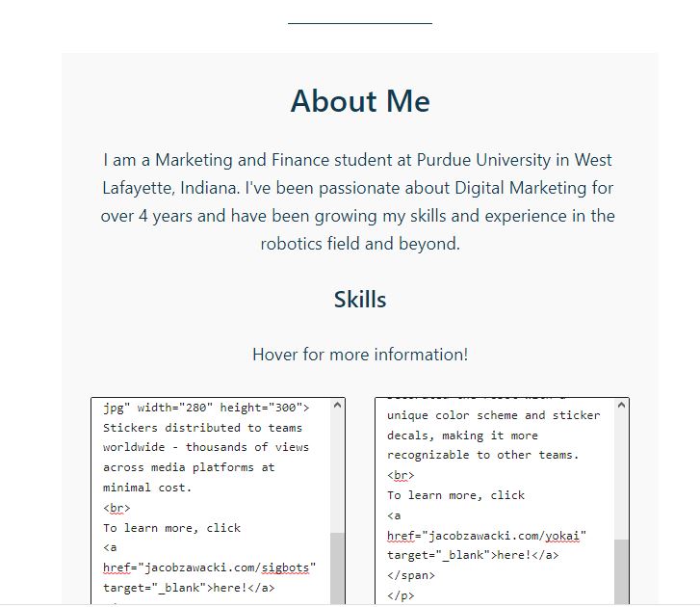Click the "Hover for more information!" text
This screenshot has height=607, width=700.
click(x=360, y=355)
